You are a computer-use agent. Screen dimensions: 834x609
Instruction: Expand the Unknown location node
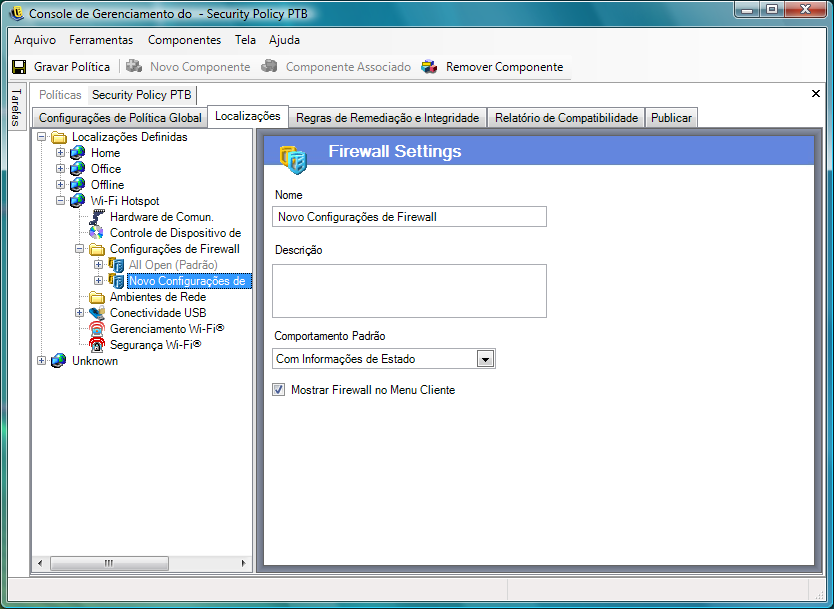tap(41, 361)
